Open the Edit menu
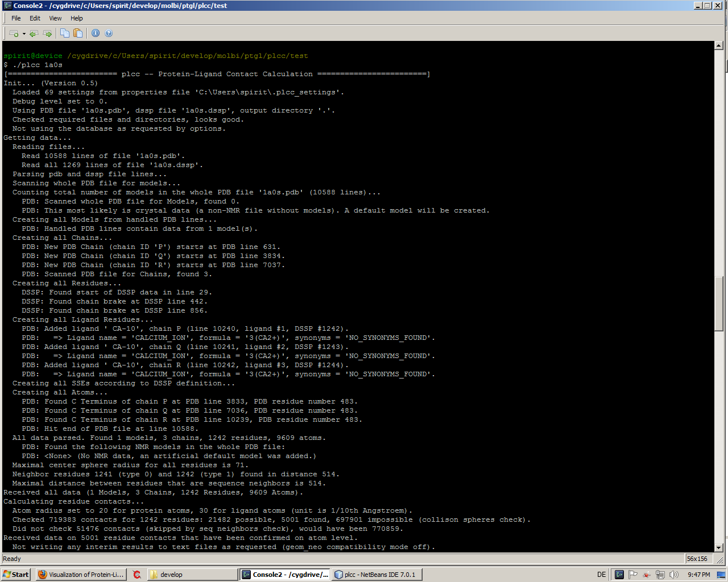Viewport: 728px width, 582px height. click(35, 18)
